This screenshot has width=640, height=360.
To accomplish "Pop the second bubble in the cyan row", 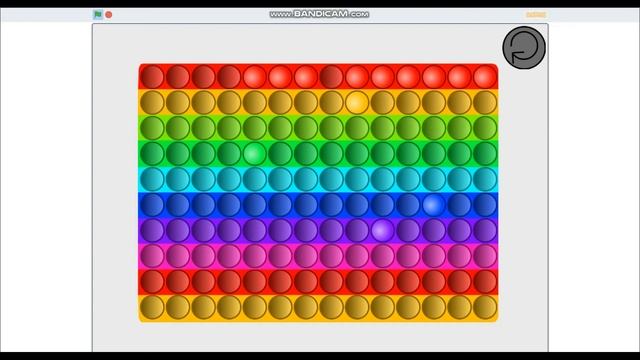I will 178,179.
